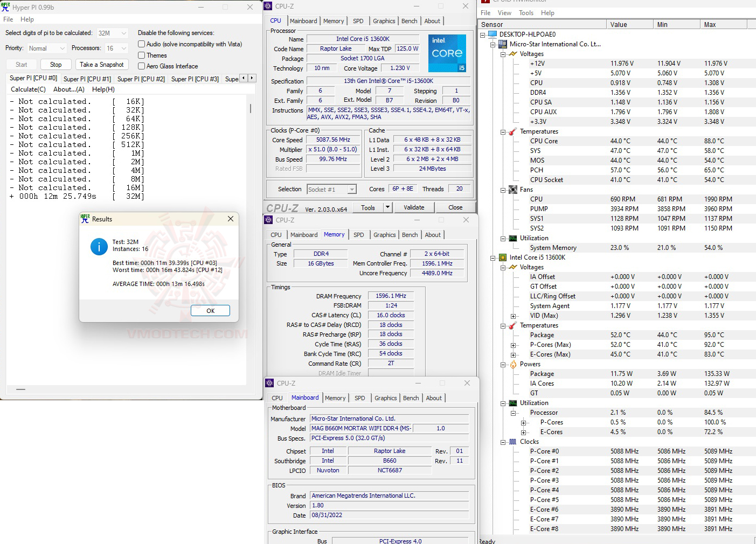
Task: Click the Hyper PI app icon in title bar
Action: tap(5, 7)
